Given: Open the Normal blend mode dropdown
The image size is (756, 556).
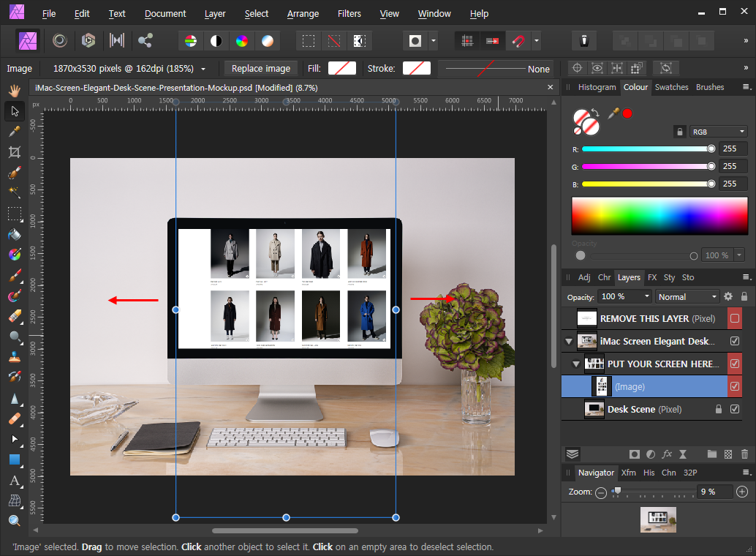Looking at the screenshot, I should pyautogui.click(x=687, y=297).
